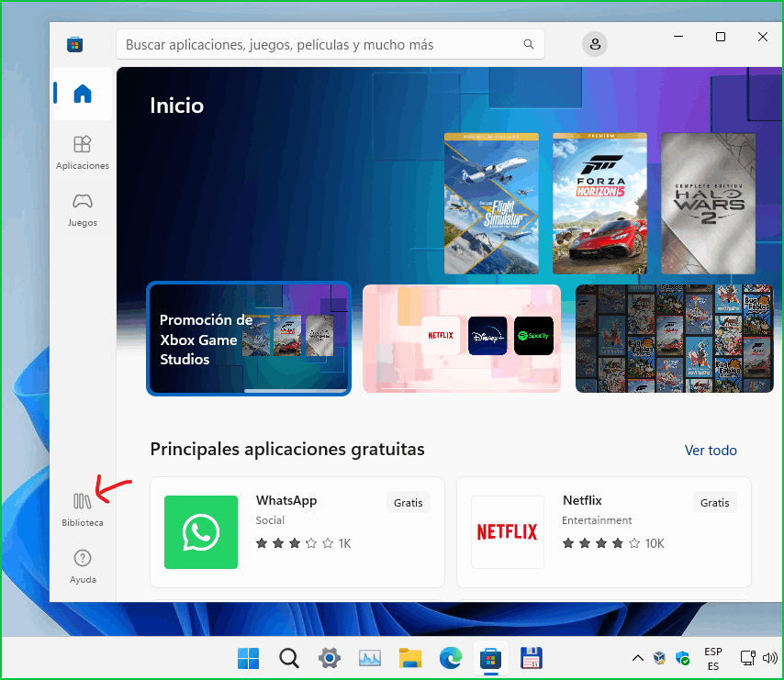This screenshot has width=784, height=680.
Task: Open the Netflix app logo in list
Action: point(508,532)
